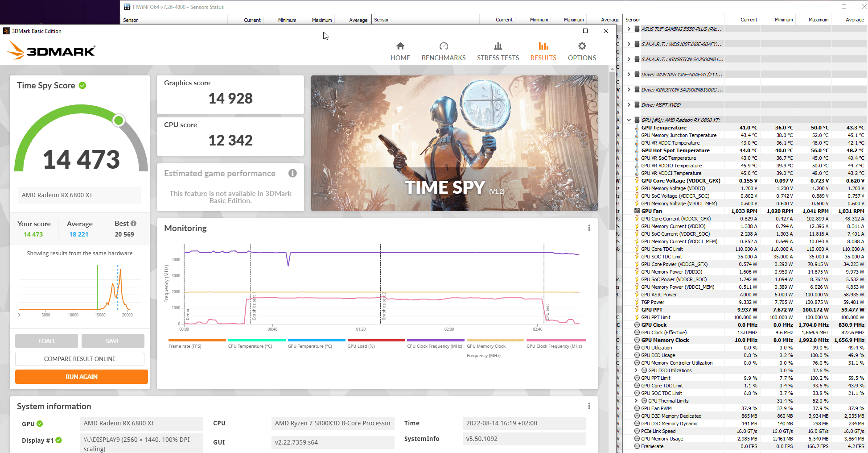Image resolution: width=868 pixels, height=453 pixels.
Task: Expand GPU Thermal Limits sub-group
Action: pos(636,401)
